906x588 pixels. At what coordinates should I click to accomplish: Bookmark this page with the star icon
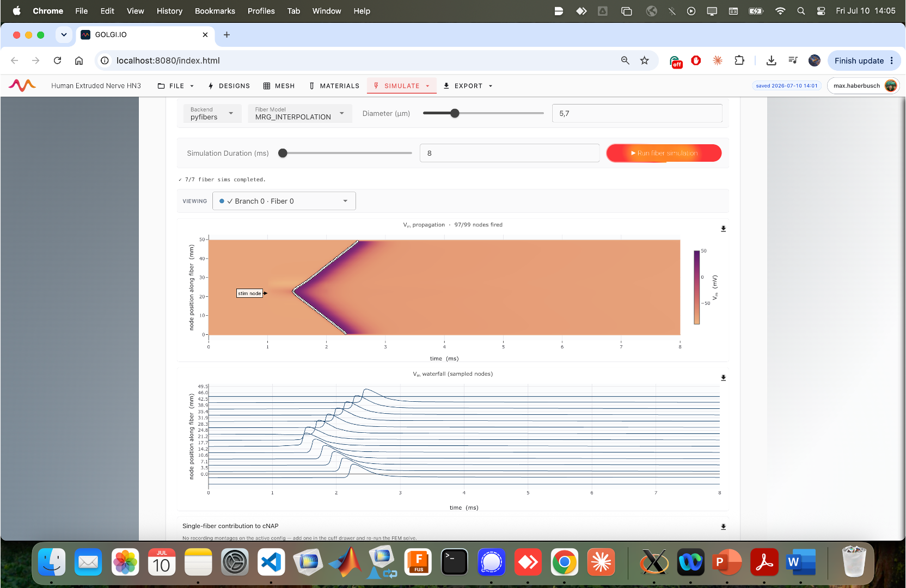pyautogui.click(x=645, y=60)
